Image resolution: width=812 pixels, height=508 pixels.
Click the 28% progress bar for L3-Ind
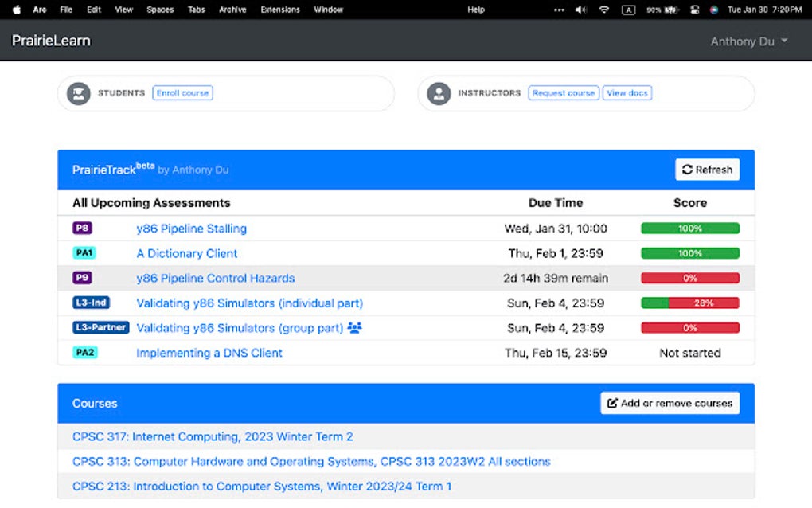690,303
